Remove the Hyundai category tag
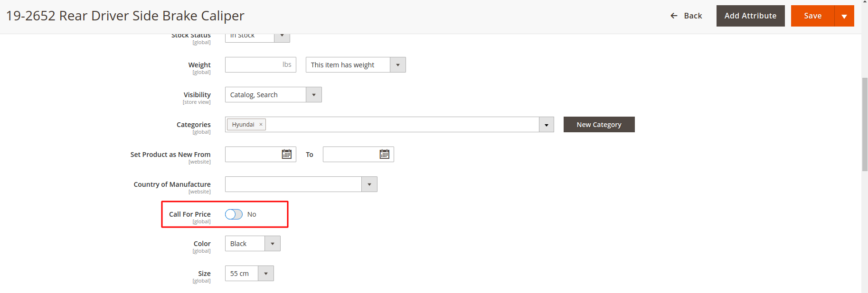This screenshot has height=293, width=868. 261,125
